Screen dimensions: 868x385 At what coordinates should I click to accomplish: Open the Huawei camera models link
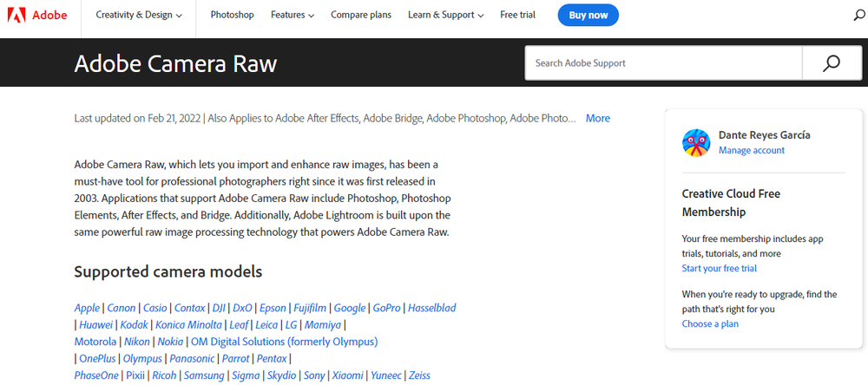[x=95, y=325]
